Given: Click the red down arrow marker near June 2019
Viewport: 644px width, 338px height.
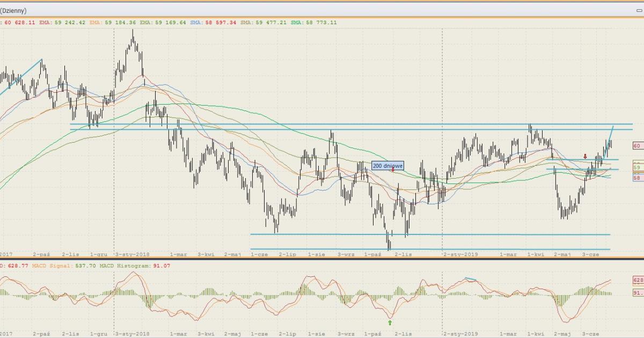Looking at the screenshot, I should point(585,156).
